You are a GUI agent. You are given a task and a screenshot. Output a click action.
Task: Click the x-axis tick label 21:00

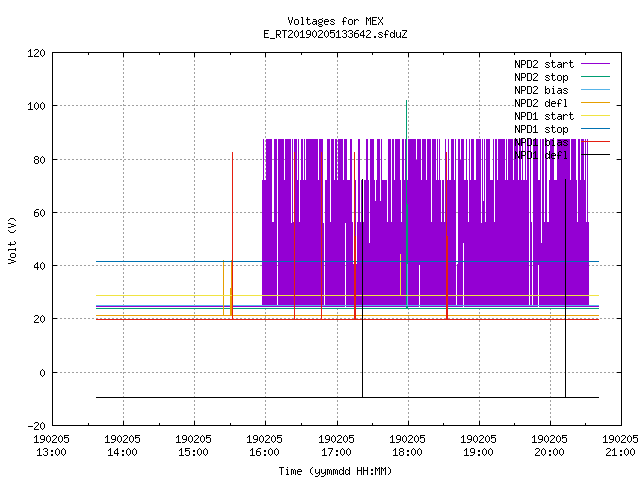coord(620,453)
